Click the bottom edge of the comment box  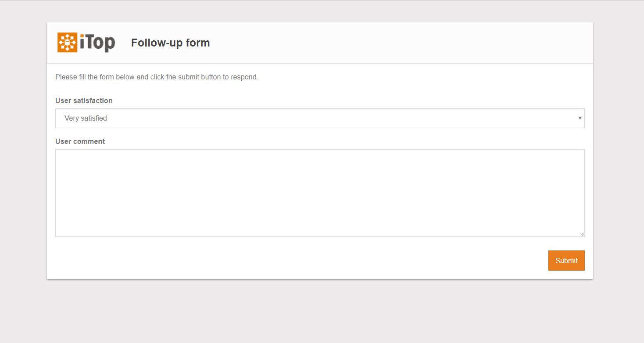(319, 236)
